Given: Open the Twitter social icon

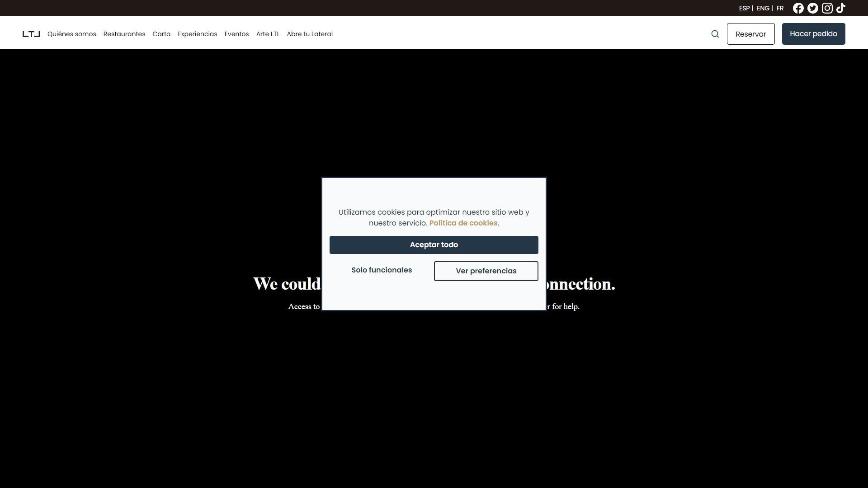Looking at the screenshot, I should [813, 8].
